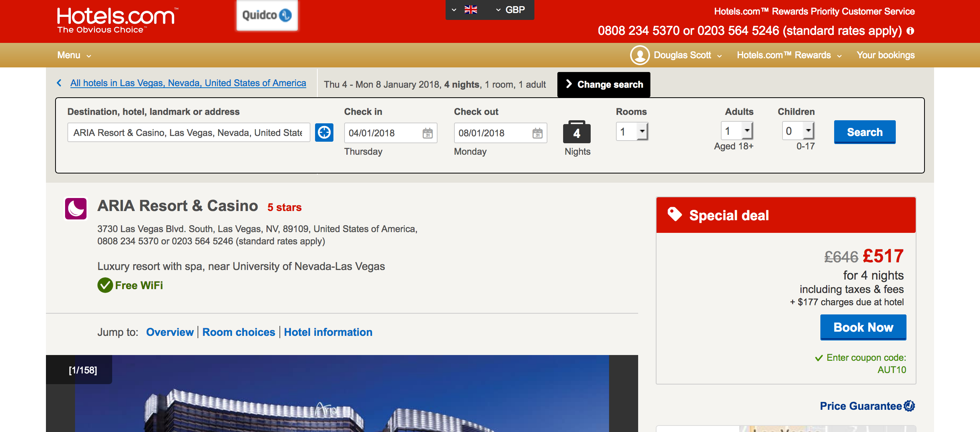Click the back chevron beside All hotels
Viewport: 980px width, 432px height.
59,83
